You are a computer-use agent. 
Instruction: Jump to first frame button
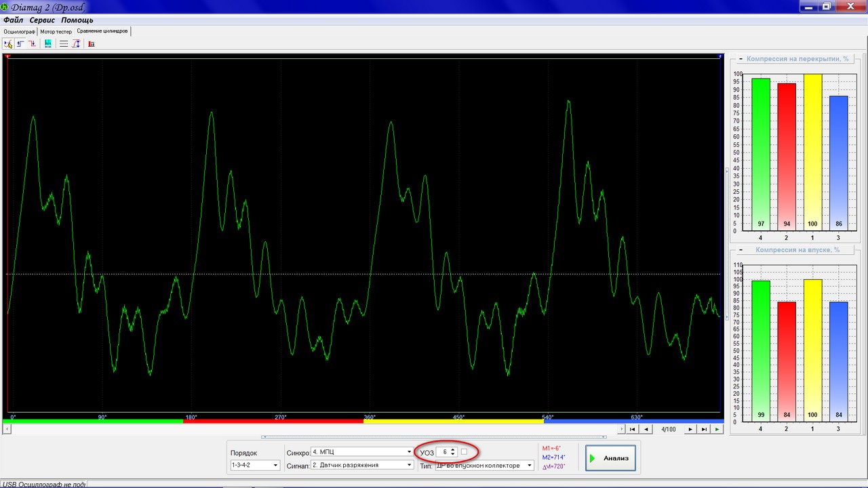632,429
